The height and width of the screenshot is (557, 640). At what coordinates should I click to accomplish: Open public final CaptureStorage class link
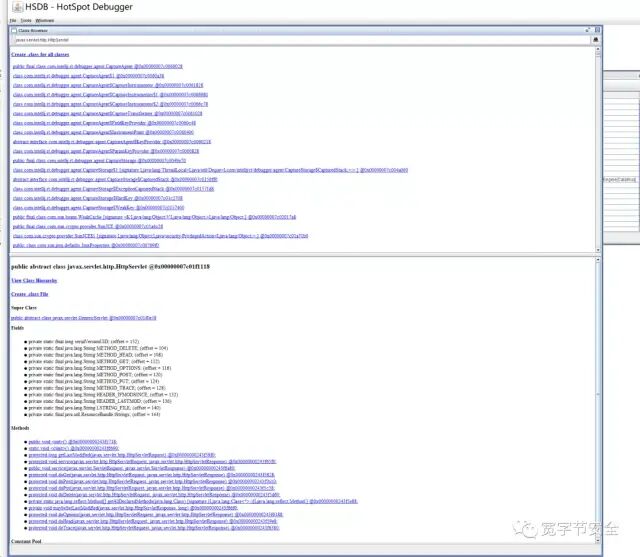pos(99,160)
